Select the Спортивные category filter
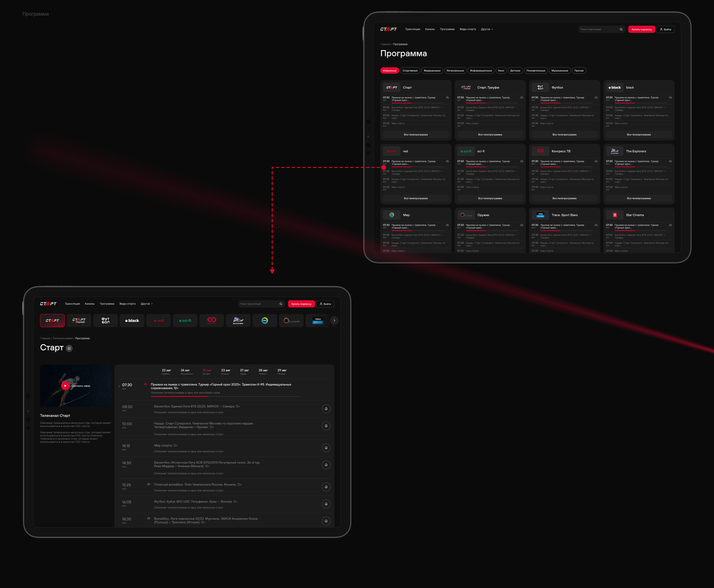Image resolution: width=714 pixels, height=588 pixels. pyautogui.click(x=410, y=71)
